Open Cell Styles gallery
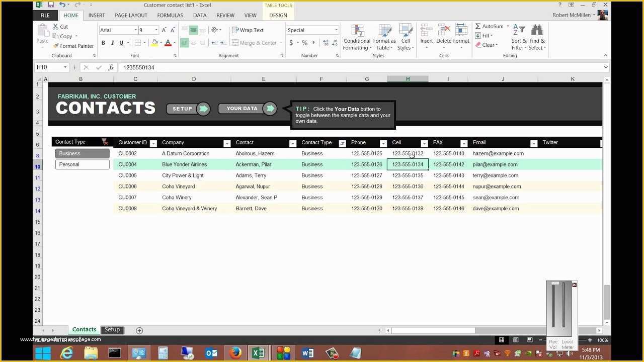644x362 pixels. point(406,37)
